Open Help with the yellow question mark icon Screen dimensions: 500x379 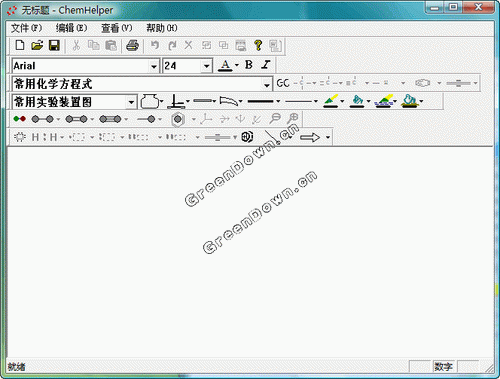pos(258,45)
